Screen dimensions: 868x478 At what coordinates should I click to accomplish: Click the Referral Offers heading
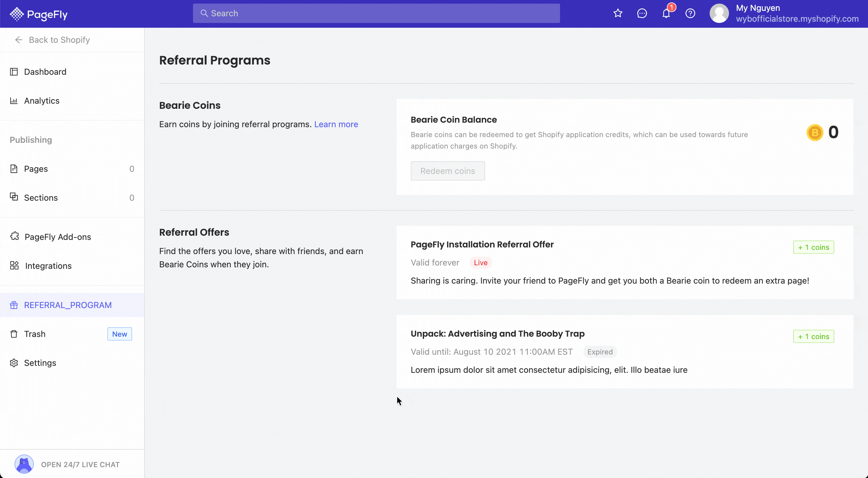pyautogui.click(x=194, y=232)
